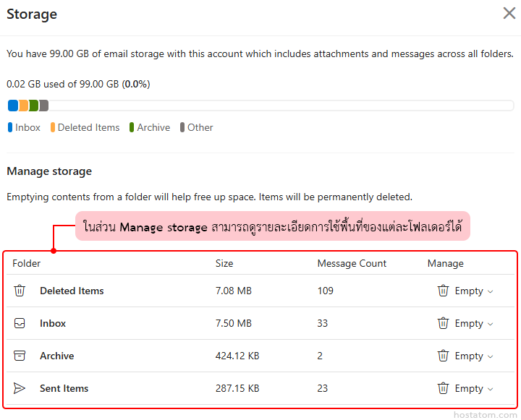This screenshot has height=420, width=521.
Task: Click the Other legend label
Action: [x=200, y=127]
